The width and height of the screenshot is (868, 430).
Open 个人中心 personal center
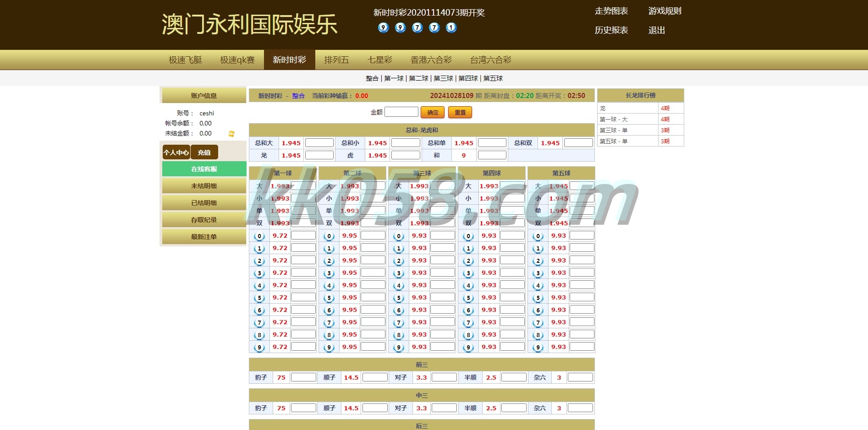(x=176, y=152)
